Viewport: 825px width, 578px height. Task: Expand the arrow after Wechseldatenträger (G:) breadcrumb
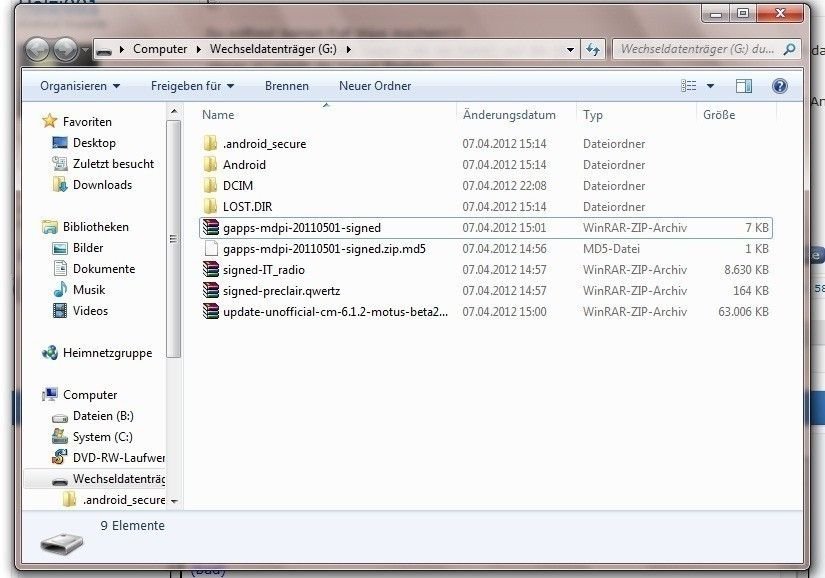[x=348, y=49]
